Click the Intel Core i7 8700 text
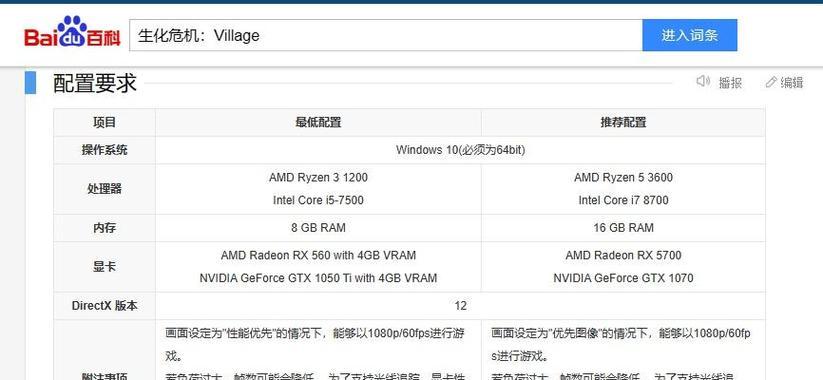This screenshot has width=823, height=380. pos(623,200)
